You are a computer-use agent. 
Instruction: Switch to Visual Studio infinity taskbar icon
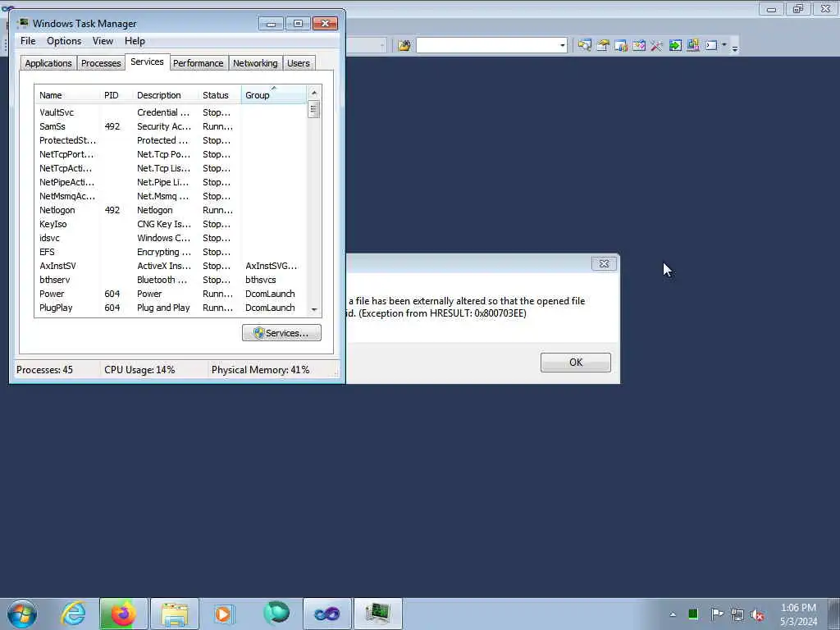tap(326, 614)
